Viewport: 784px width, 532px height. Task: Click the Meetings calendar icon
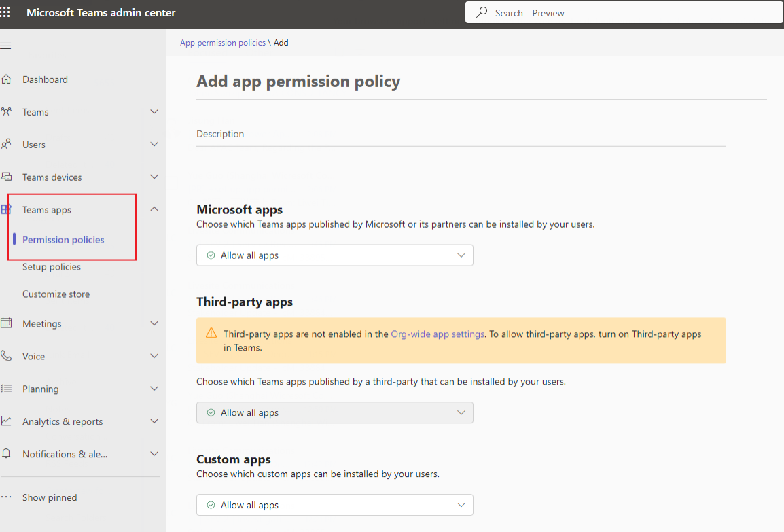[x=6, y=323]
